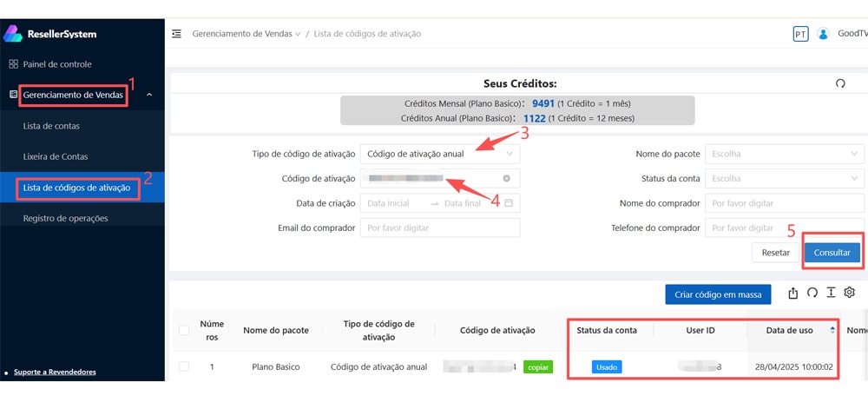Click the Plano Basico table cell

pyautogui.click(x=276, y=366)
